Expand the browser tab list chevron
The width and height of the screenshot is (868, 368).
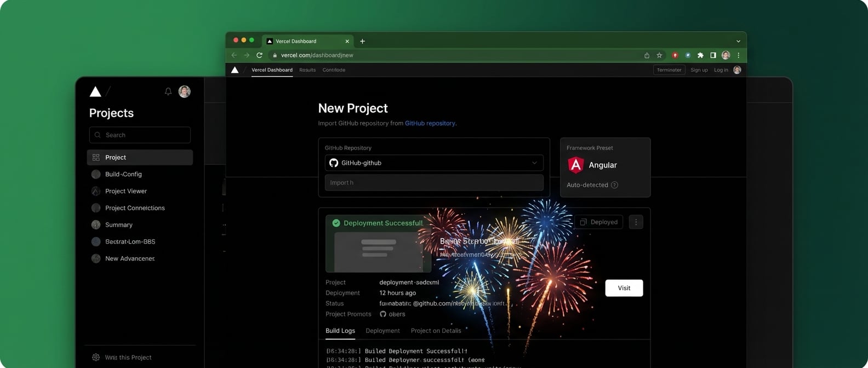tap(738, 41)
